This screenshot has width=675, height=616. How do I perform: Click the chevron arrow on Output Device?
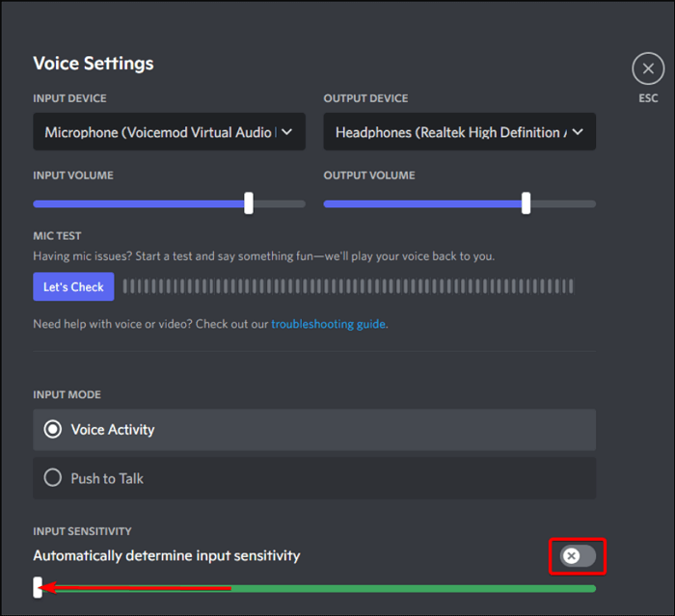click(x=578, y=132)
